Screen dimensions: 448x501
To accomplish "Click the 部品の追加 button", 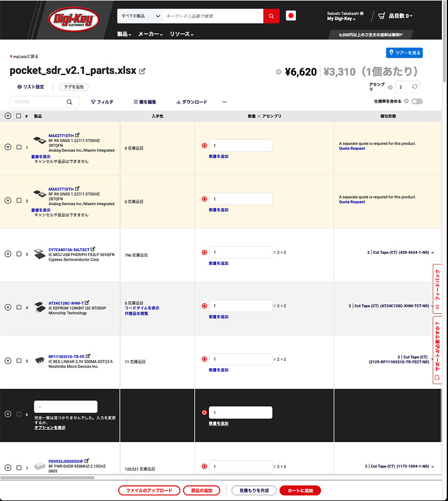I will point(202,490).
